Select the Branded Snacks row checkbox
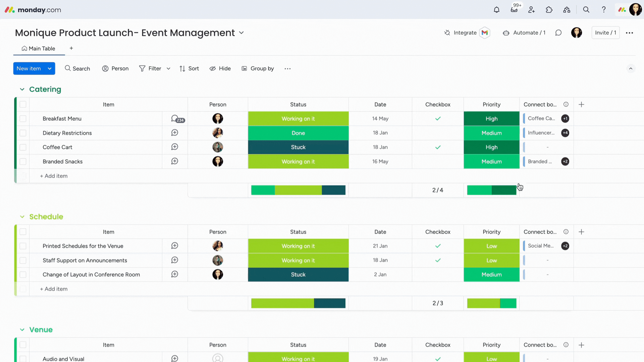 pos(23,161)
